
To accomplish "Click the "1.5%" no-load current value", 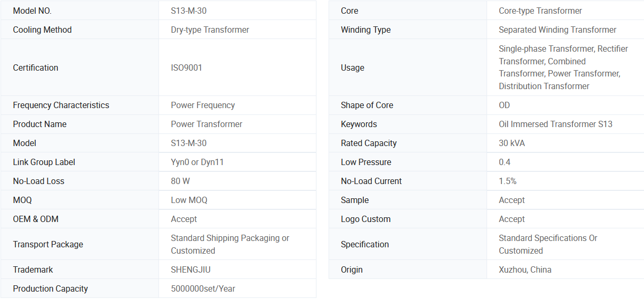I will click(x=508, y=181).
